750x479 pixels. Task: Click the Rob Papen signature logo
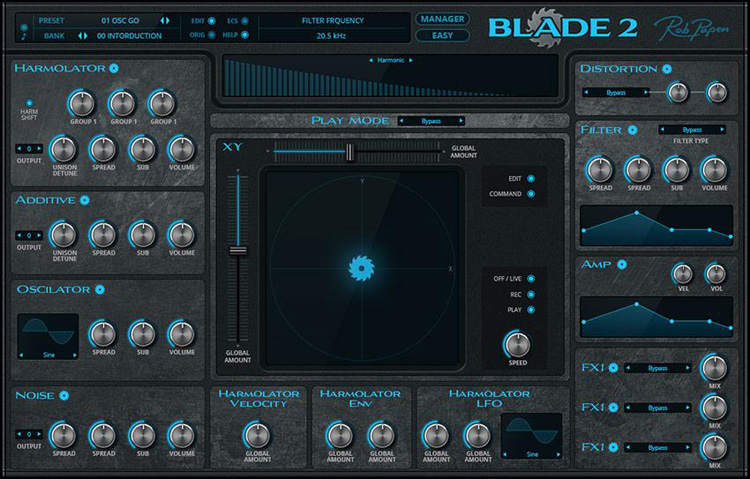click(x=692, y=28)
